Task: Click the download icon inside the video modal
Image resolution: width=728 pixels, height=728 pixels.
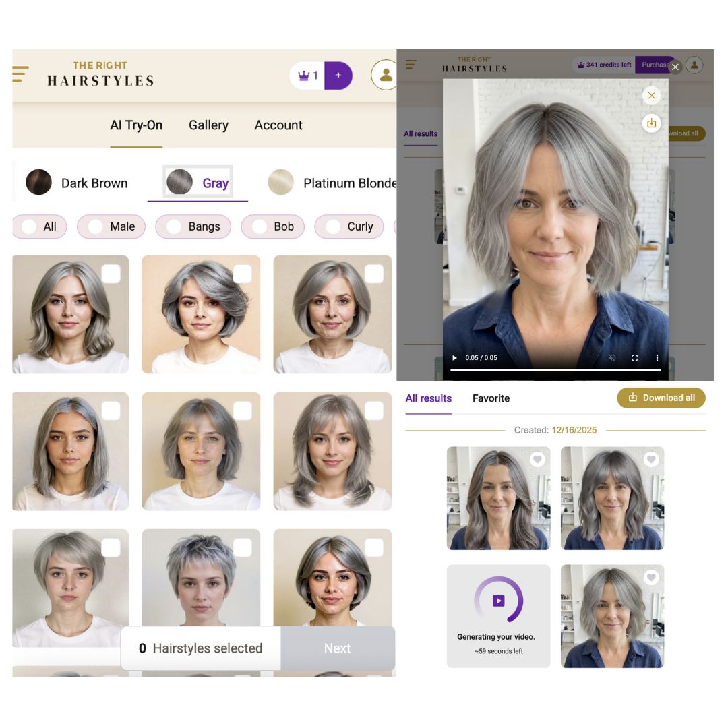Action: click(x=651, y=123)
